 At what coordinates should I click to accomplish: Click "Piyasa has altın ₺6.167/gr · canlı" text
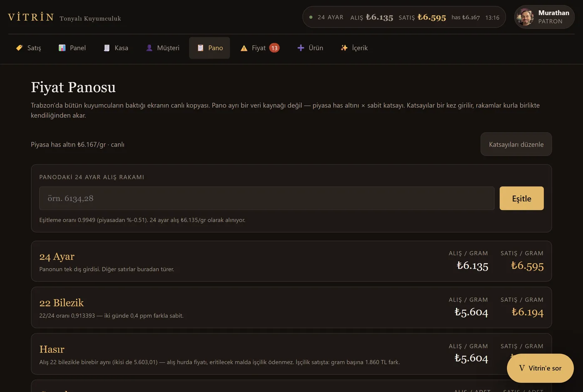pyautogui.click(x=77, y=145)
